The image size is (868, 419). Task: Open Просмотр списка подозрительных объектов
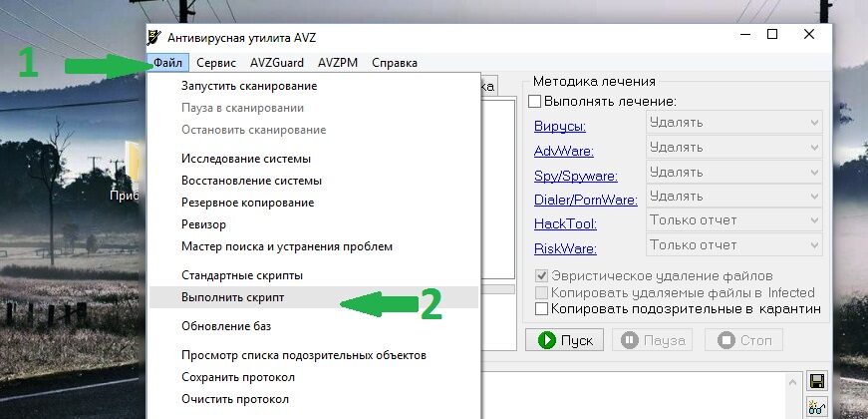tap(313, 355)
